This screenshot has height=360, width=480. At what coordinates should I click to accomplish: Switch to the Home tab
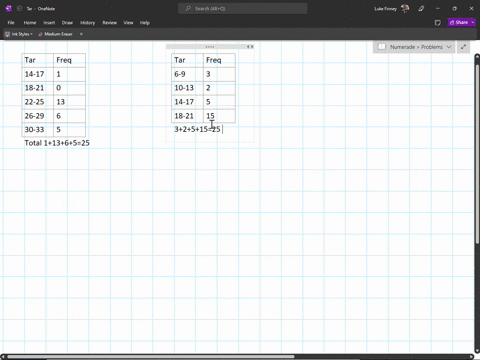click(x=30, y=23)
